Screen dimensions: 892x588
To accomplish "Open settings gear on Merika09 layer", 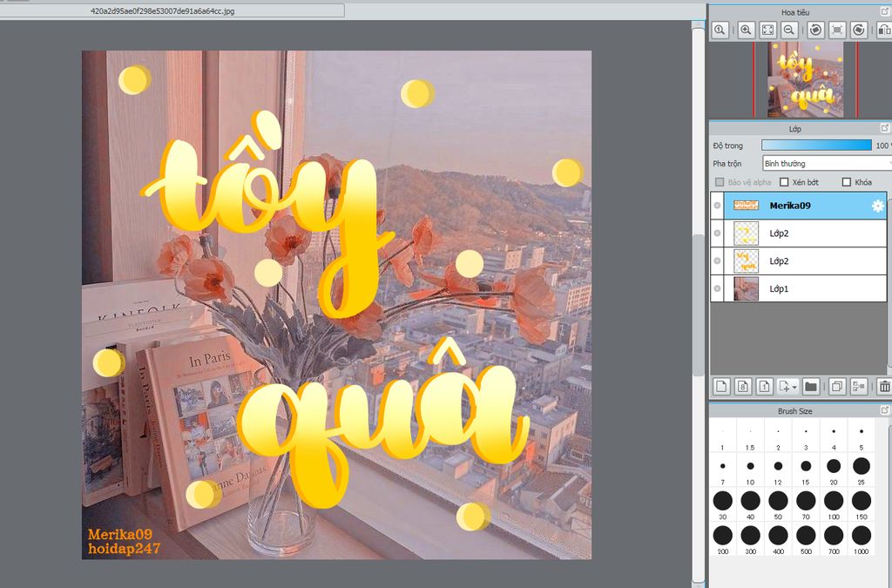I will (x=878, y=206).
